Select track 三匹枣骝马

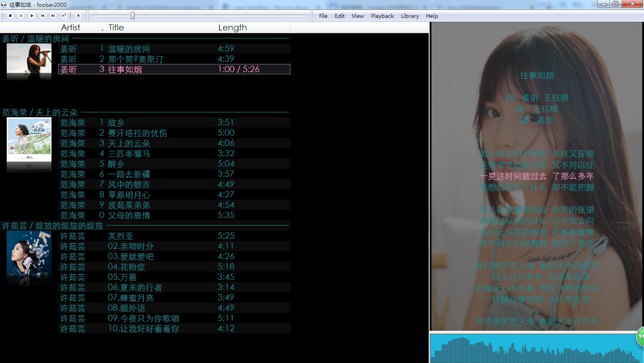pyautogui.click(x=175, y=153)
